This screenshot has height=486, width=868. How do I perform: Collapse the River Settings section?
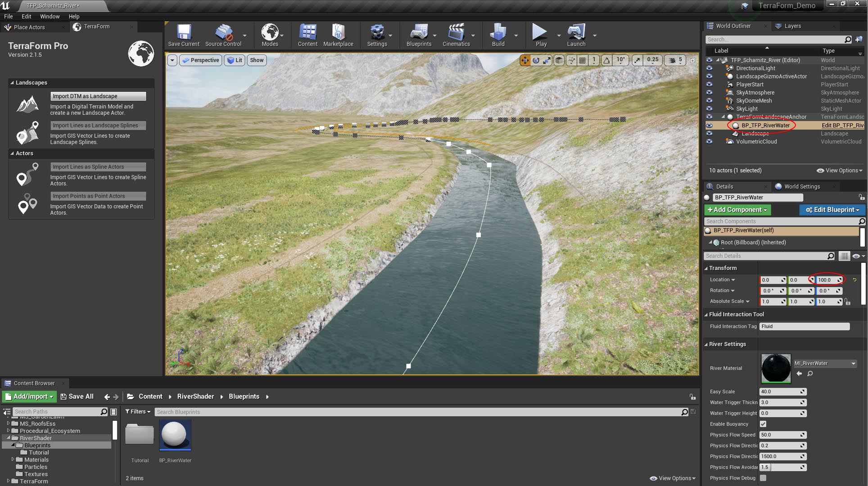tap(706, 344)
